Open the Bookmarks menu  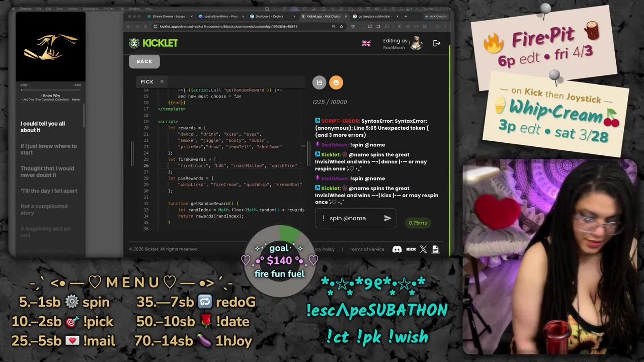[91, 9]
